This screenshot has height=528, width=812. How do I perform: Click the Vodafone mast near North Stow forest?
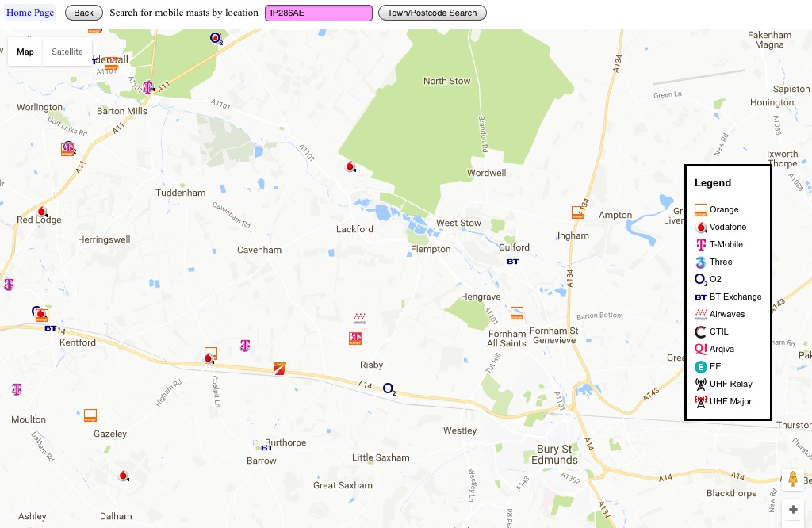pos(350,166)
